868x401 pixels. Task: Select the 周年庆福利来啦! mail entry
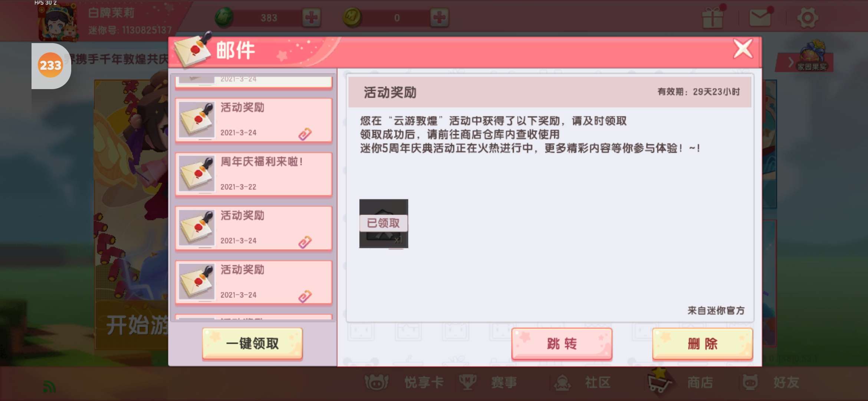tap(254, 174)
